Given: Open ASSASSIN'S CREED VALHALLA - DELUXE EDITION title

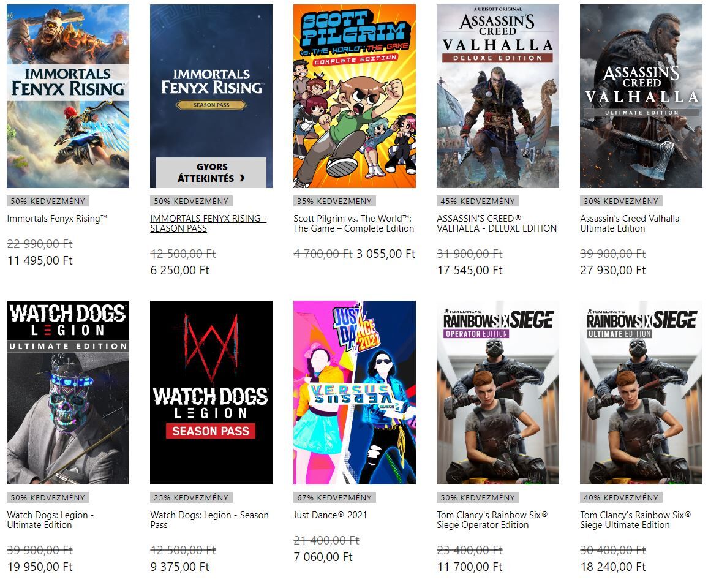Looking at the screenshot, I should [x=497, y=224].
